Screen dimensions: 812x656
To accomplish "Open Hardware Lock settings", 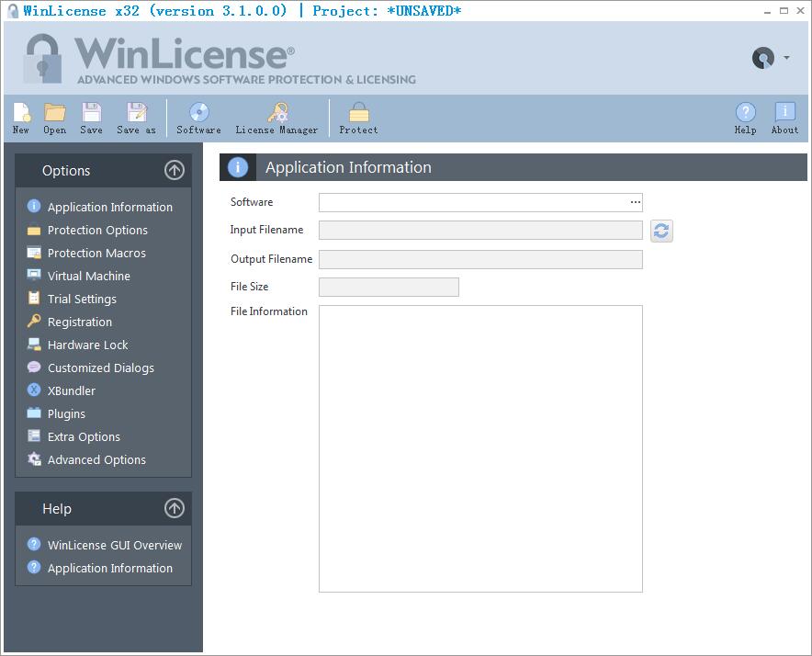I will tap(87, 345).
